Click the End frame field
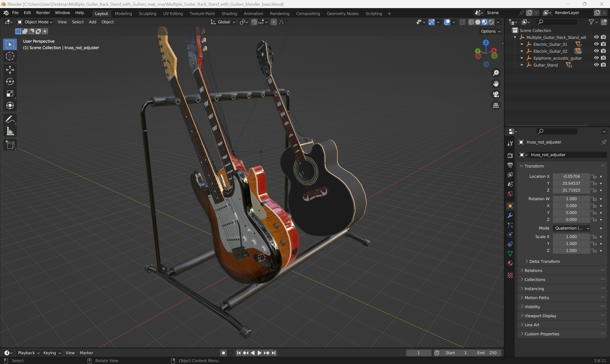Screen dimensions: 610x364 coord(487,353)
